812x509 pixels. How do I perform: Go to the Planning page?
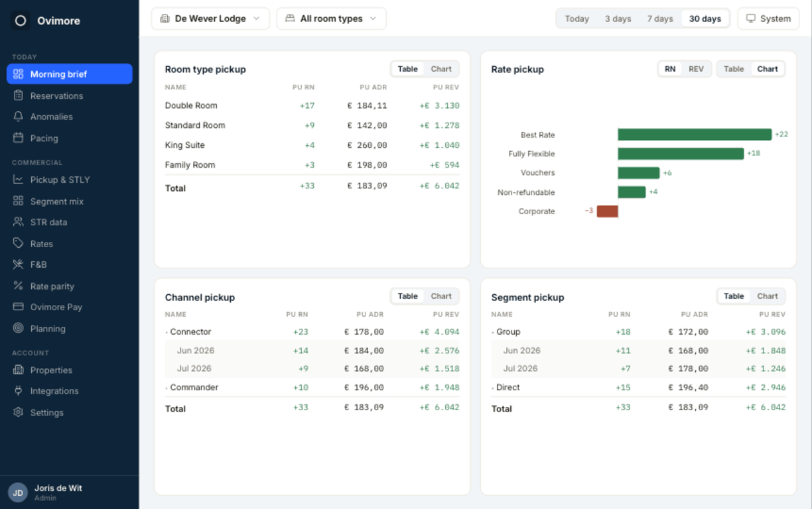click(70, 328)
